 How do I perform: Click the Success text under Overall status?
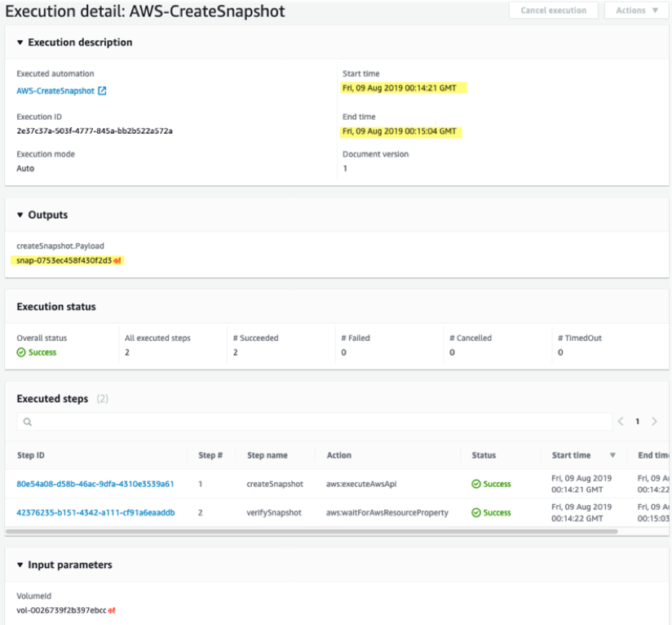pyautogui.click(x=42, y=352)
